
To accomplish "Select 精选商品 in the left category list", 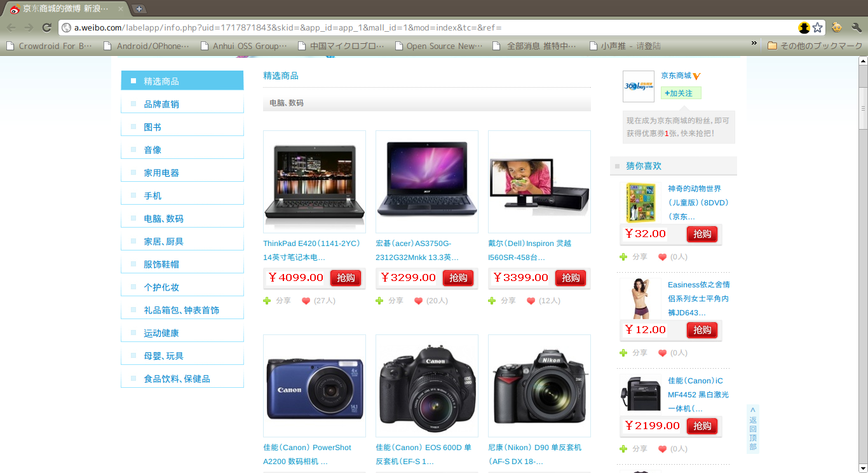I will (182, 81).
